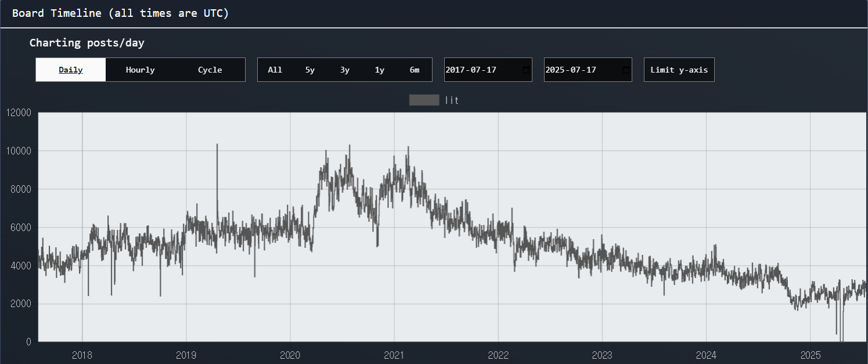Open calendar picker for end date
Image resolution: width=868 pixels, height=364 pixels.
[626, 70]
